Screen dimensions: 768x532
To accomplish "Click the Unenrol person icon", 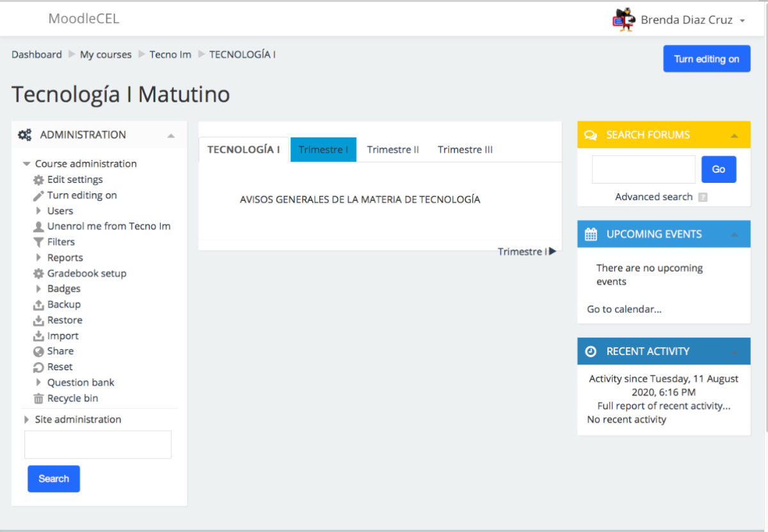I will point(39,226).
